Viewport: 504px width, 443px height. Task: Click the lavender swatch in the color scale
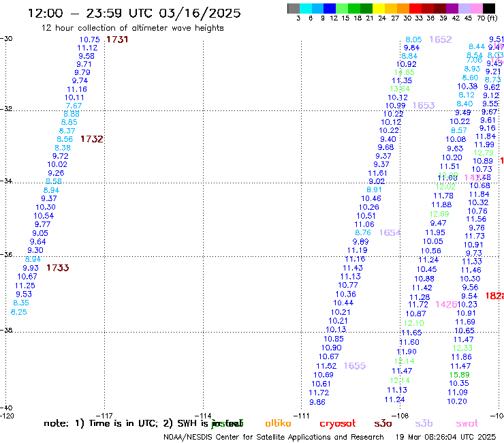464,8
